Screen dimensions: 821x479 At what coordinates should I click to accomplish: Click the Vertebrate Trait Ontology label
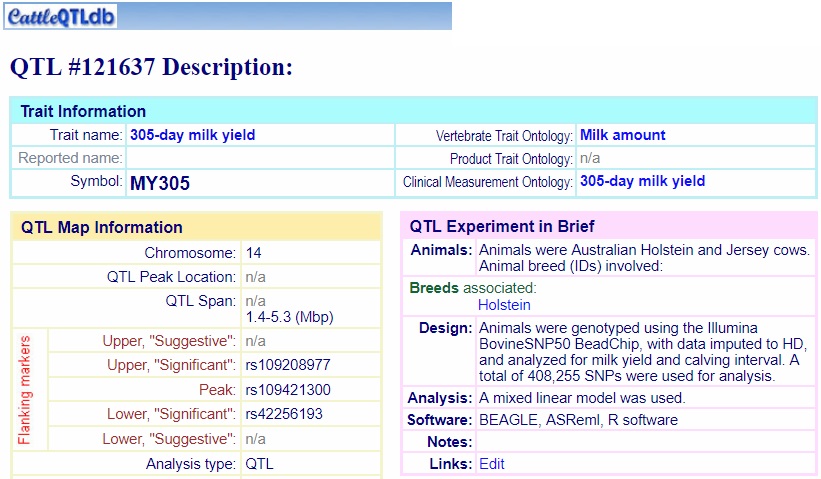(x=504, y=136)
